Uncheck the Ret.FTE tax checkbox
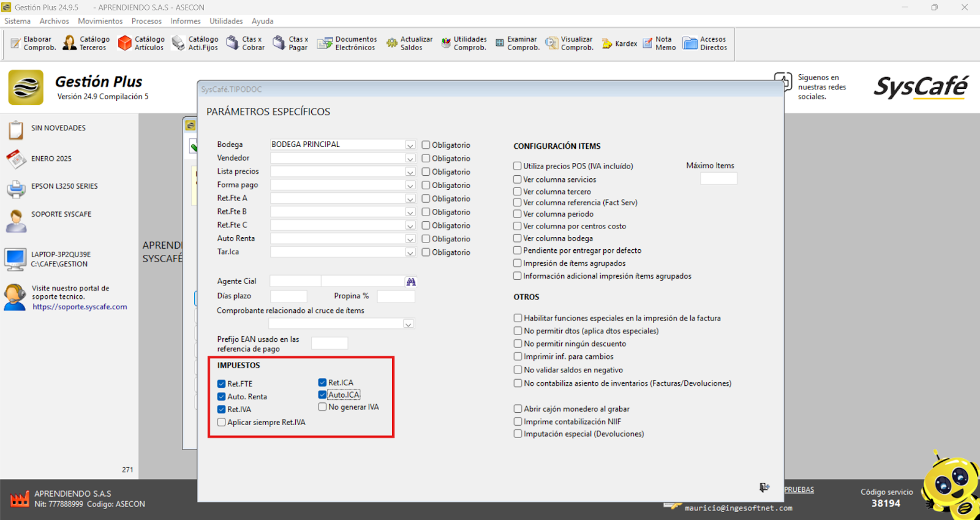 (222, 384)
